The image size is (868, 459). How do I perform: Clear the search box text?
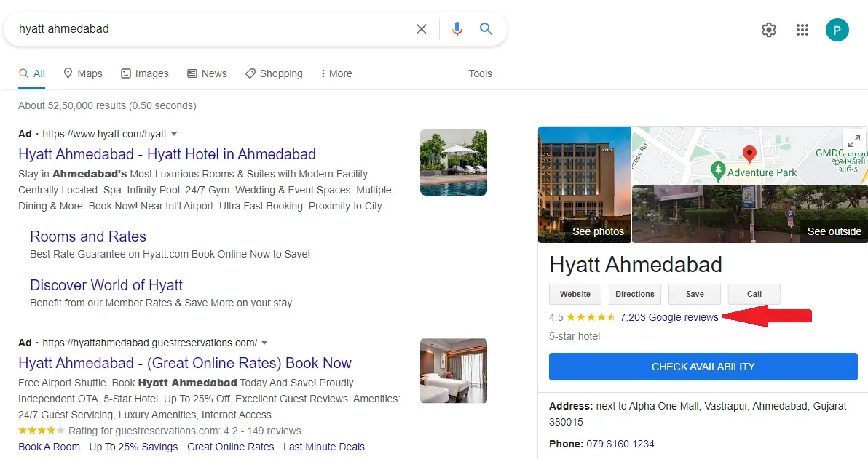[x=422, y=30]
